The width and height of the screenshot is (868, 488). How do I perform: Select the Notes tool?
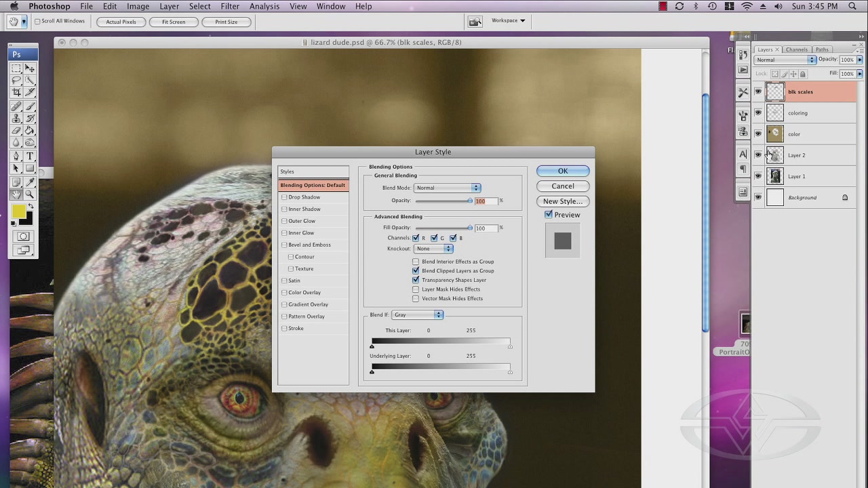coord(16,182)
